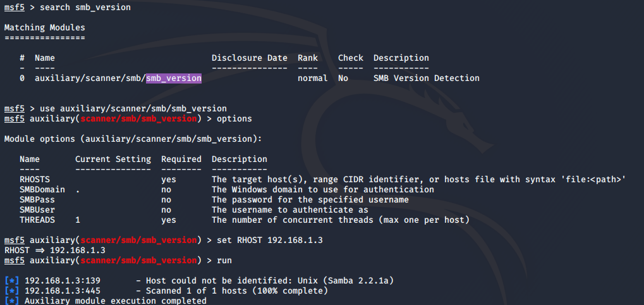Click the Rank column header
The image size is (644, 305).
(x=308, y=58)
